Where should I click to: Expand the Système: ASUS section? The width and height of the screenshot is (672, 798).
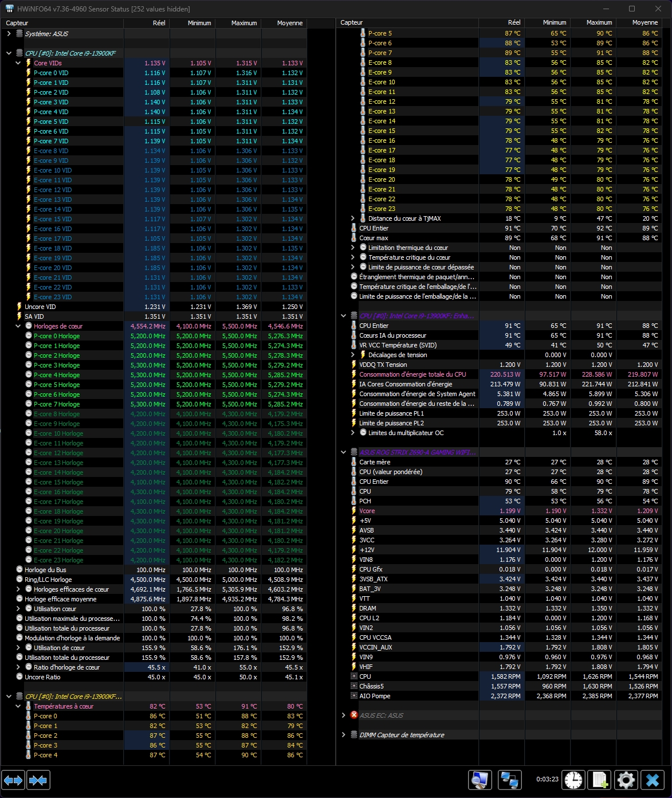tap(9, 34)
